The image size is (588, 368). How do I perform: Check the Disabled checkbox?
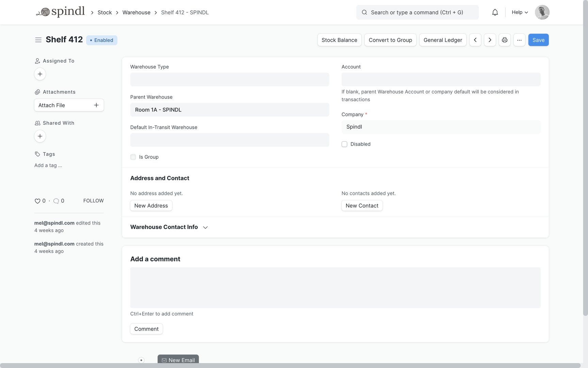click(x=344, y=144)
